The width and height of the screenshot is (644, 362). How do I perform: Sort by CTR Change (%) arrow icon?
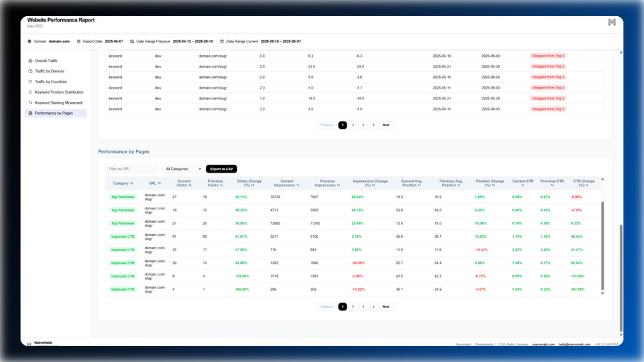(x=587, y=186)
